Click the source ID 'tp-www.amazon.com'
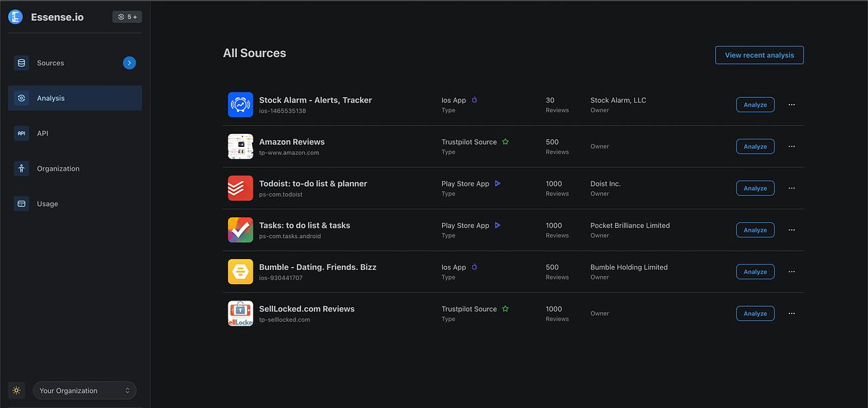The width and height of the screenshot is (868, 408). 289,152
